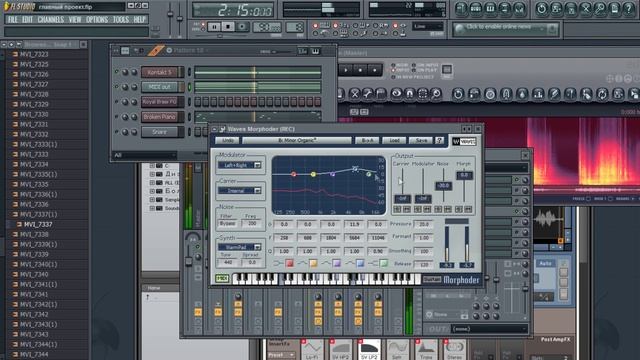Image resolution: width=640 pixels, height=360 pixels.
Task: Click the Noise output fader handle
Action: point(443,186)
